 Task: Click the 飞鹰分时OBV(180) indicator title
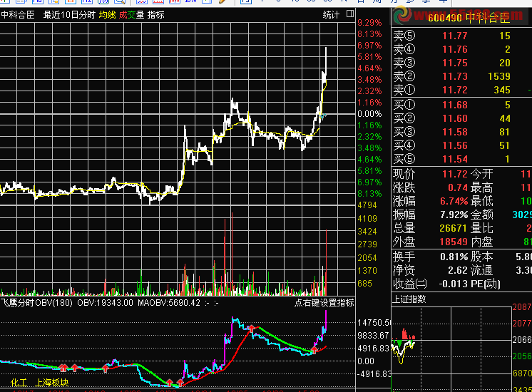[36, 302]
